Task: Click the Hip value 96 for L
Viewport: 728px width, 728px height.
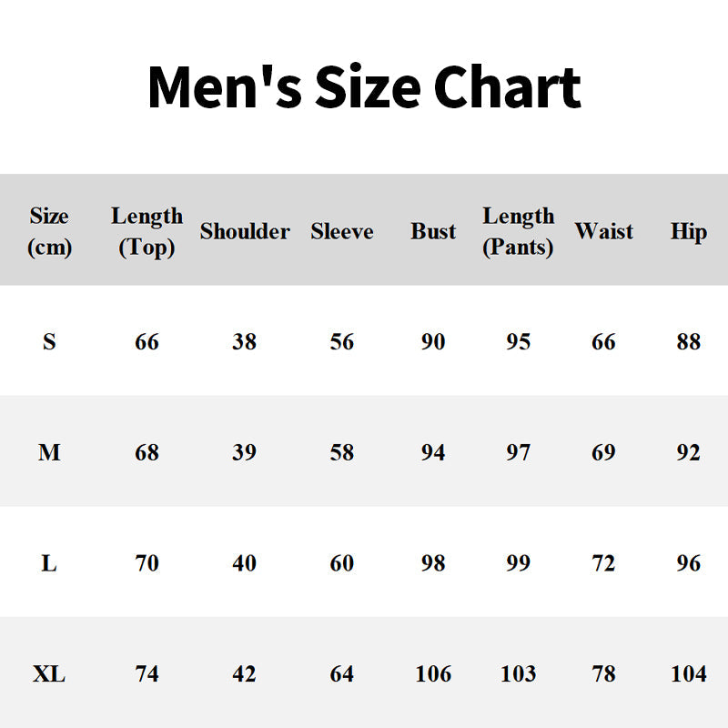Action: [689, 563]
